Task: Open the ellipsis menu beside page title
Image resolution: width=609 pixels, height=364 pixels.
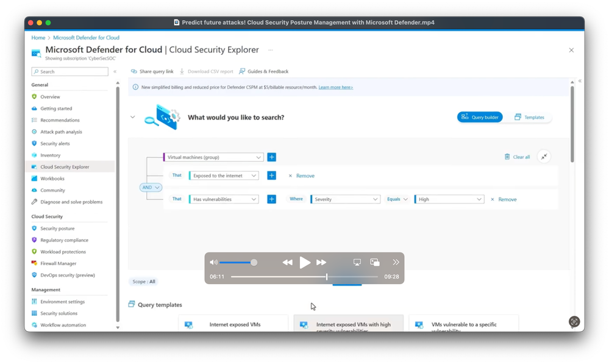Action: point(271,50)
